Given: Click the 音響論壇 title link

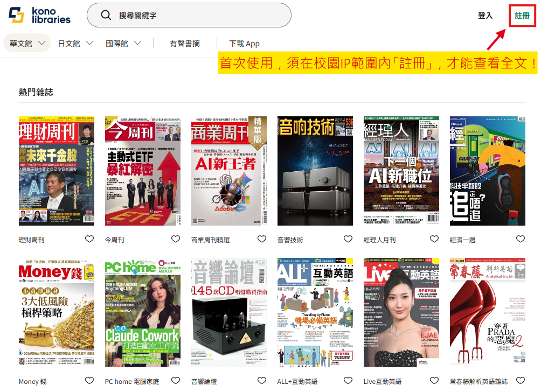Looking at the screenshot, I should click(x=204, y=382).
